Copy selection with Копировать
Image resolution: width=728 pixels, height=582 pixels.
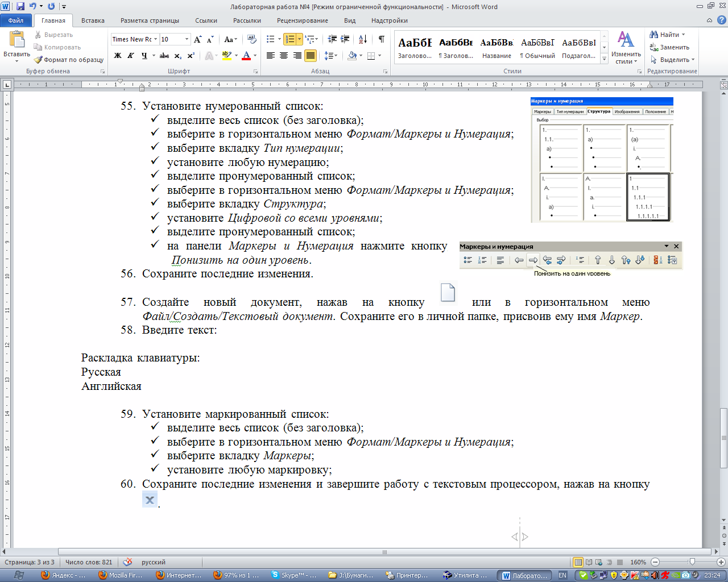tap(57, 47)
